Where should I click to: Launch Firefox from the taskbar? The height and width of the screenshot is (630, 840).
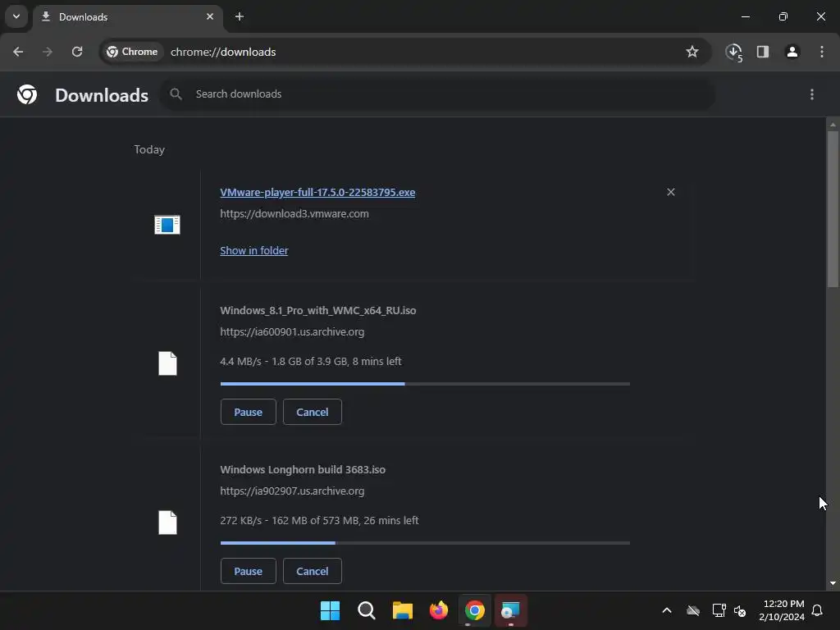(x=439, y=610)
